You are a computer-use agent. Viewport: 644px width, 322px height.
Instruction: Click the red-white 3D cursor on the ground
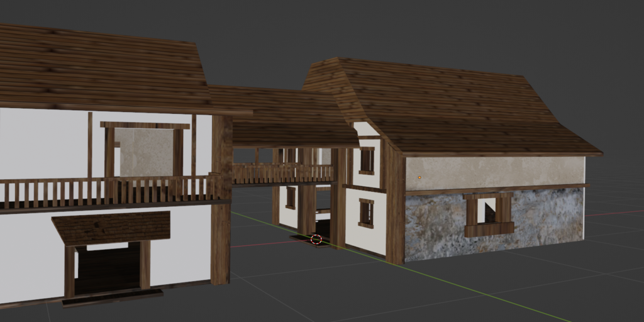click(x=316, y=239)
